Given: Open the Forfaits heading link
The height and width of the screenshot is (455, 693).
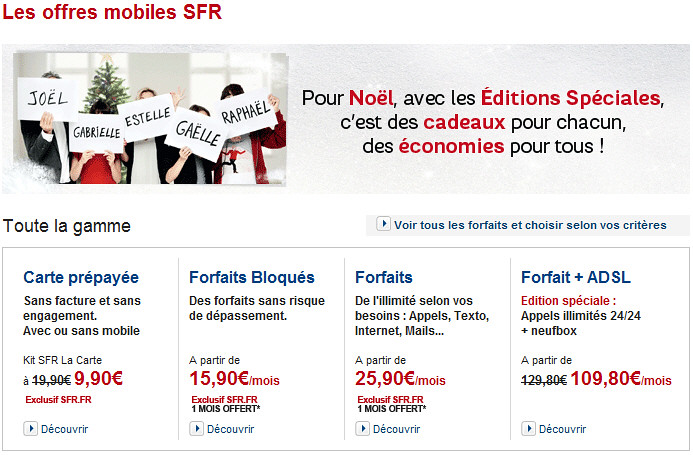Looking at the screenshot, I should (x=384, y=277).
